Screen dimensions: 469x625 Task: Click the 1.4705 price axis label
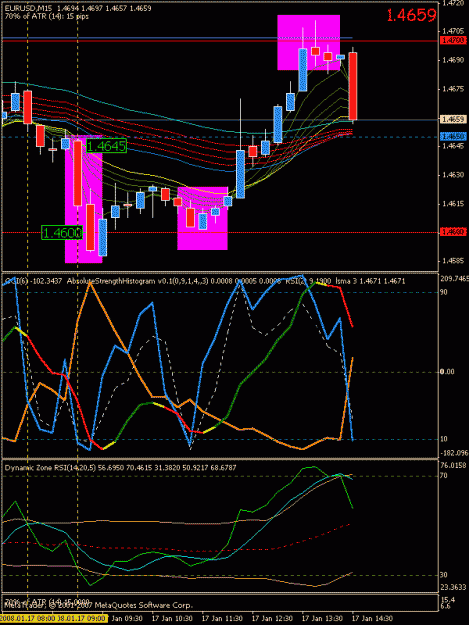(453, 31)
